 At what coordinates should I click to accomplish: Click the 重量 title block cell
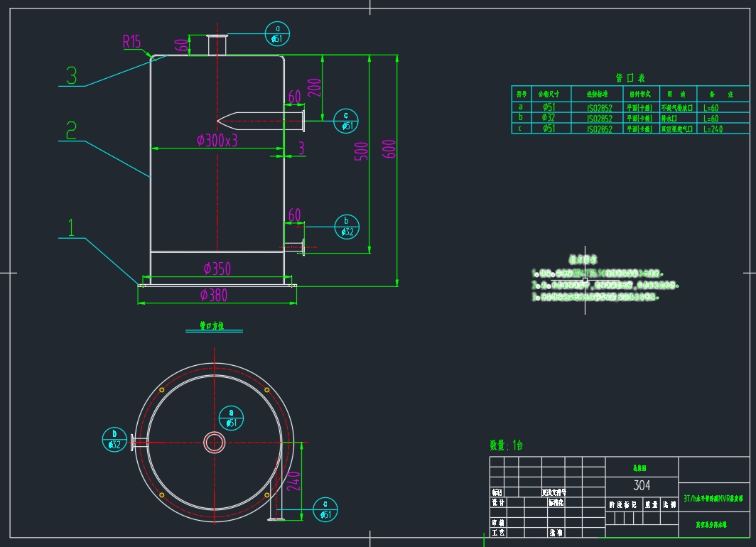click(x=652, y=504)
